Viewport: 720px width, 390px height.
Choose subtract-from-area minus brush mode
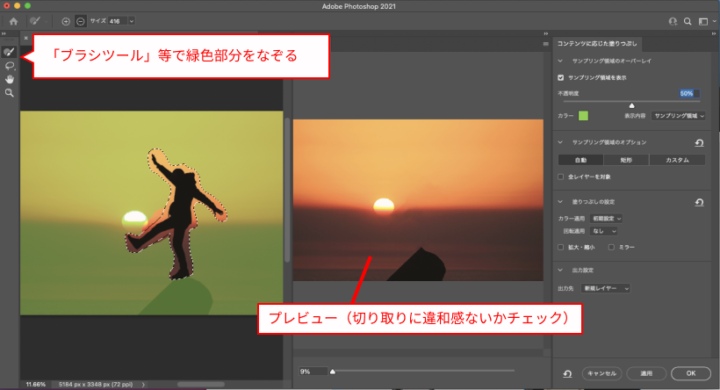pos(80,21)
